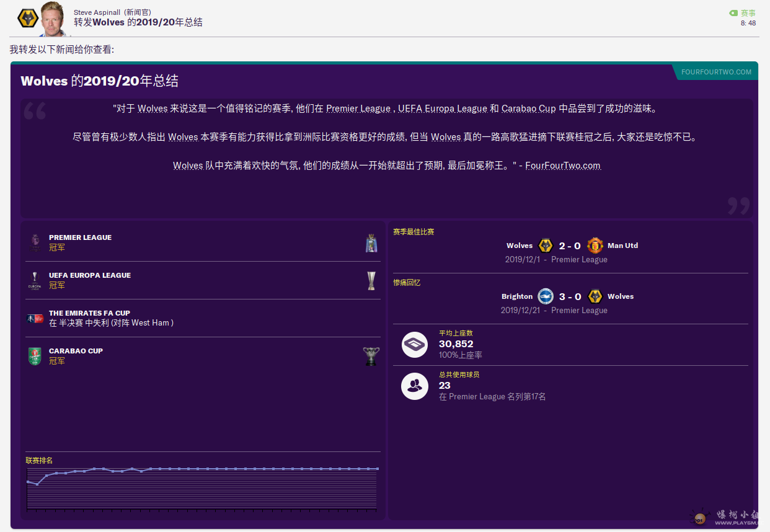Image resolution: width=770 pixels, height=532 pixels.
Task: Click the 惨痛回忆 heading
Action: coord(407,283)
